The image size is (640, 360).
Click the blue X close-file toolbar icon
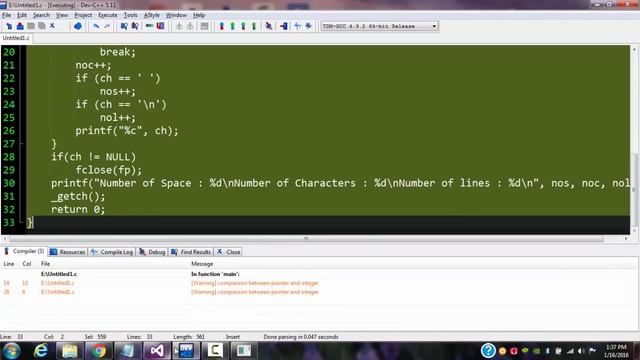pos(52,26)
